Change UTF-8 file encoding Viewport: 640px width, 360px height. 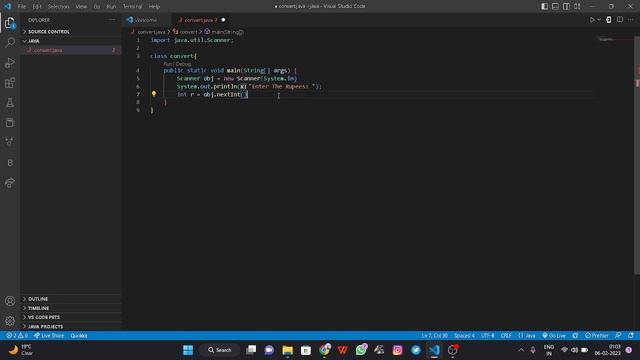click(x=487, y=336)
